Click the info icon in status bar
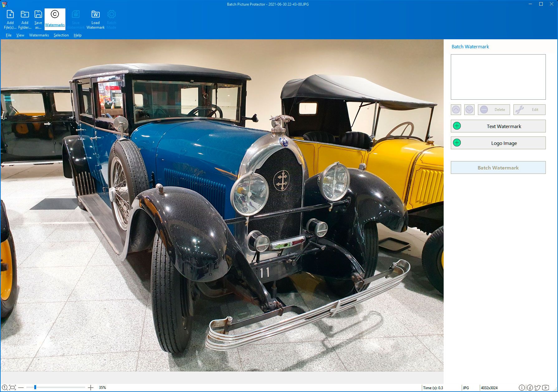Viewport: 558px width, 392px height. click(x=522, y=388)
